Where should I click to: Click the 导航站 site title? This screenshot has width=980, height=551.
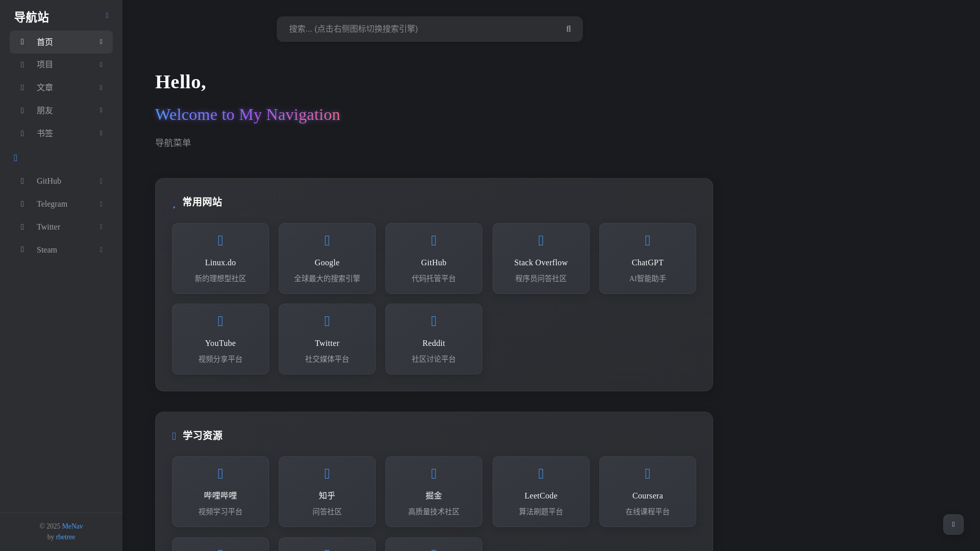point(32,17)
